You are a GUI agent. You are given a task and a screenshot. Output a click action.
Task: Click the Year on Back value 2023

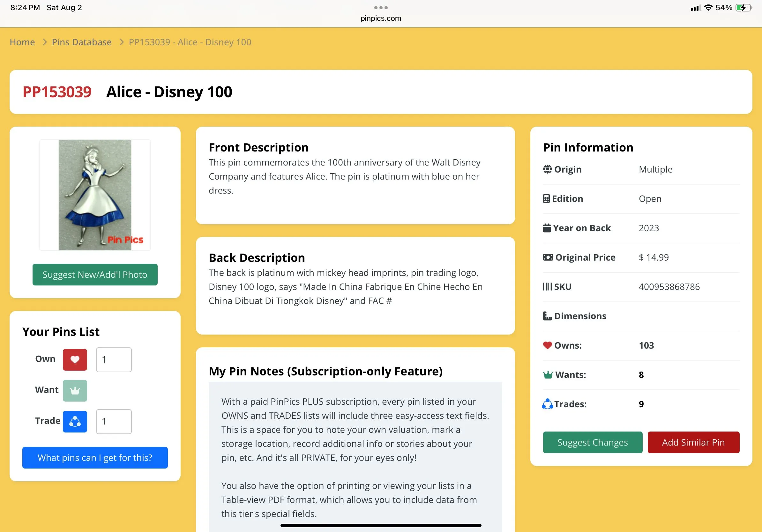tap(649, 228)
